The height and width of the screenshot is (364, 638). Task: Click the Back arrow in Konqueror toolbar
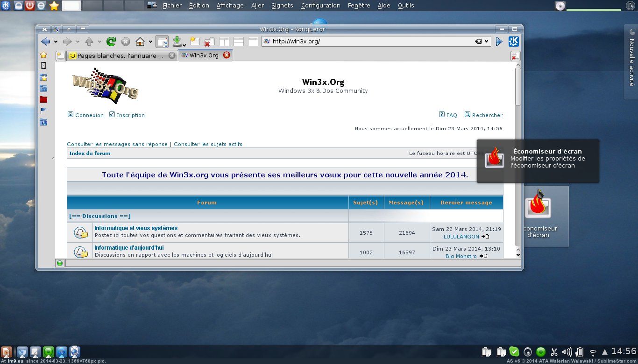45,42
